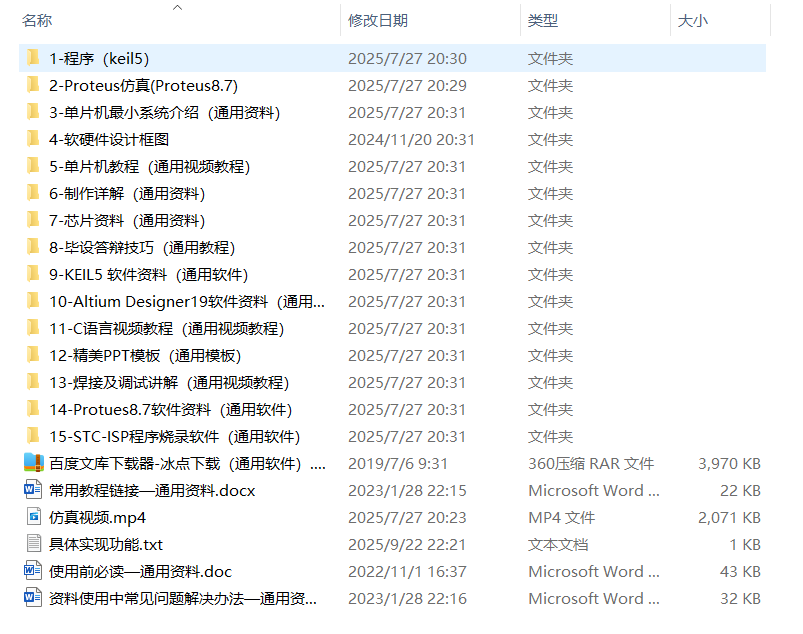Click the RAR archive icon for 百度文库下载器

[x=34, y=463]
